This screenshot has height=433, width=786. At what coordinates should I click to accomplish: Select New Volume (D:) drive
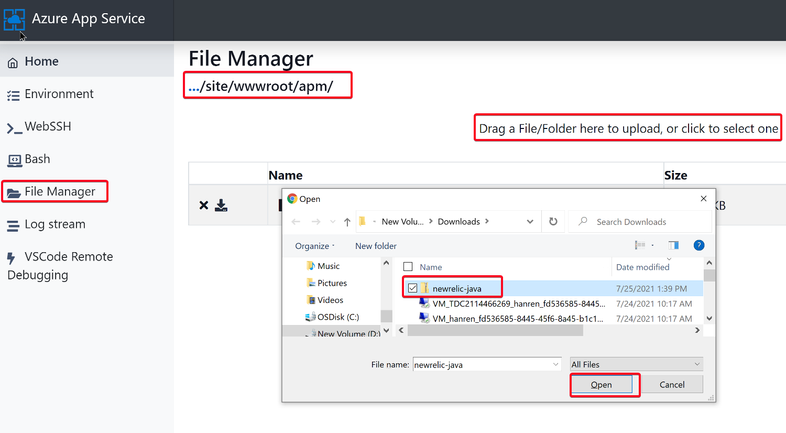pos(343,333)
